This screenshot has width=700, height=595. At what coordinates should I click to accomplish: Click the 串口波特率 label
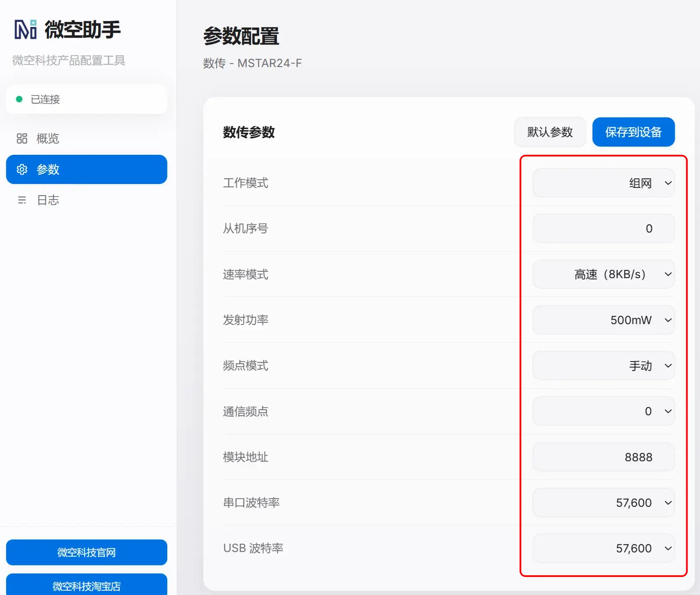coord(252,503)
